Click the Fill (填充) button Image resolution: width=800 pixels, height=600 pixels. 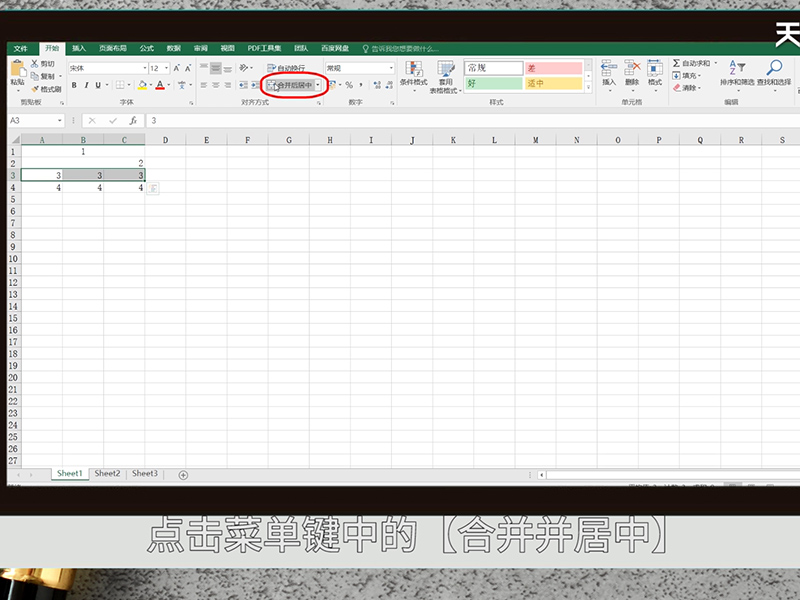coord(686,76)
